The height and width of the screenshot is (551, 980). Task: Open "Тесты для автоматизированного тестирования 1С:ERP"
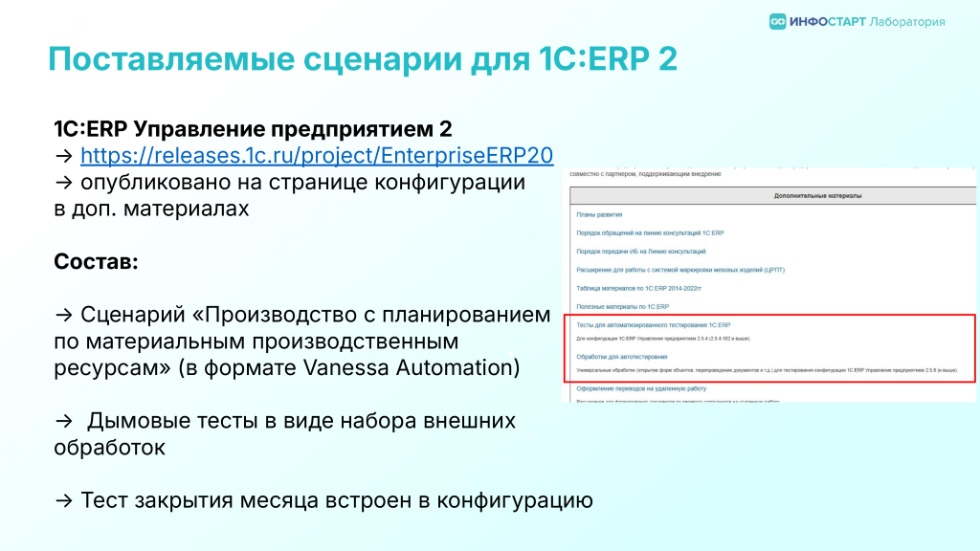click(653, 325)
